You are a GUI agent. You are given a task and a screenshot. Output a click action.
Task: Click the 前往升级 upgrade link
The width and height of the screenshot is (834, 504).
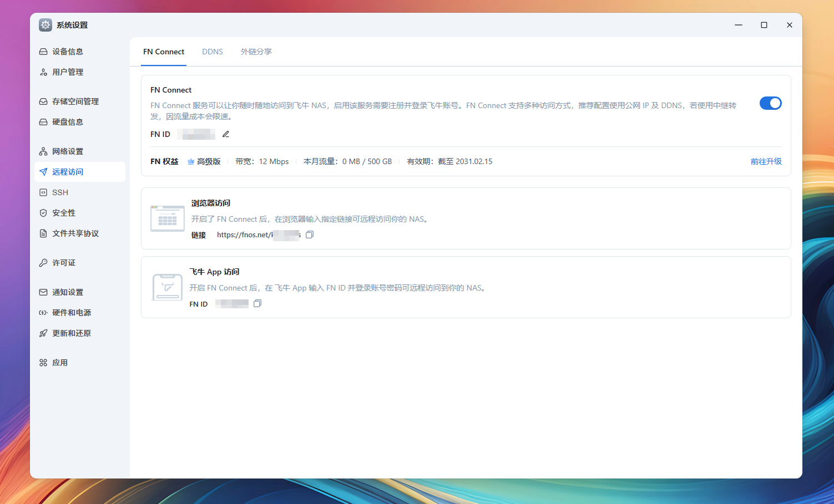pos(766,161)
